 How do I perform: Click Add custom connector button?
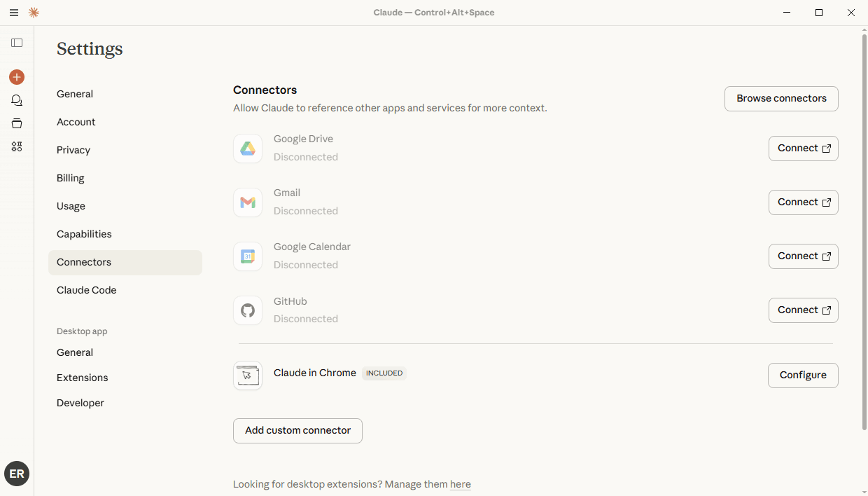pos(297,431)
